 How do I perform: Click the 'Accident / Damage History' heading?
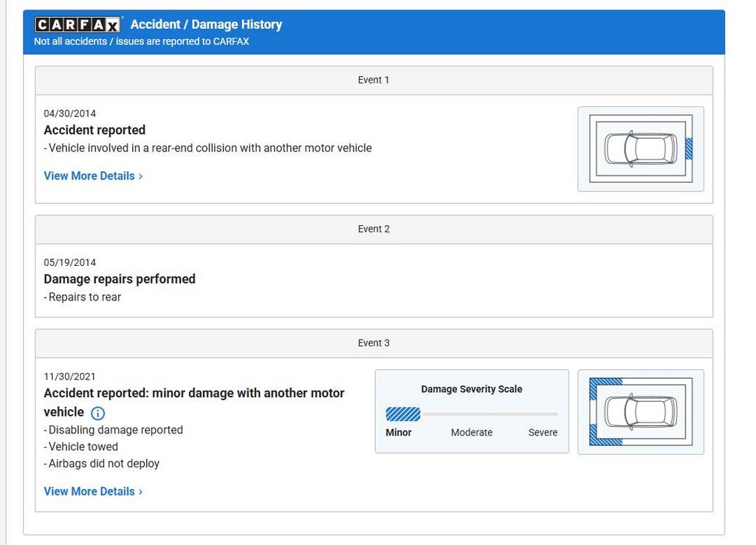[x=207, y=24]
